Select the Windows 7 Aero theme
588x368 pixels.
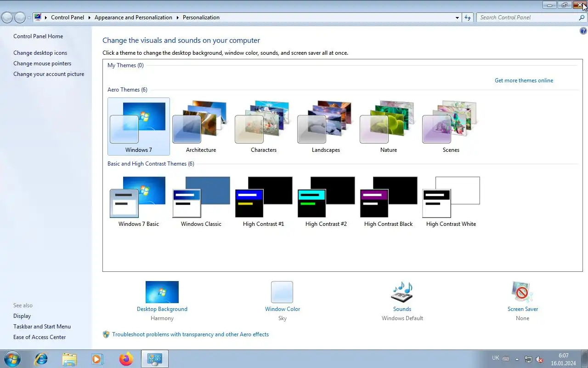click(x=139, y=126)
